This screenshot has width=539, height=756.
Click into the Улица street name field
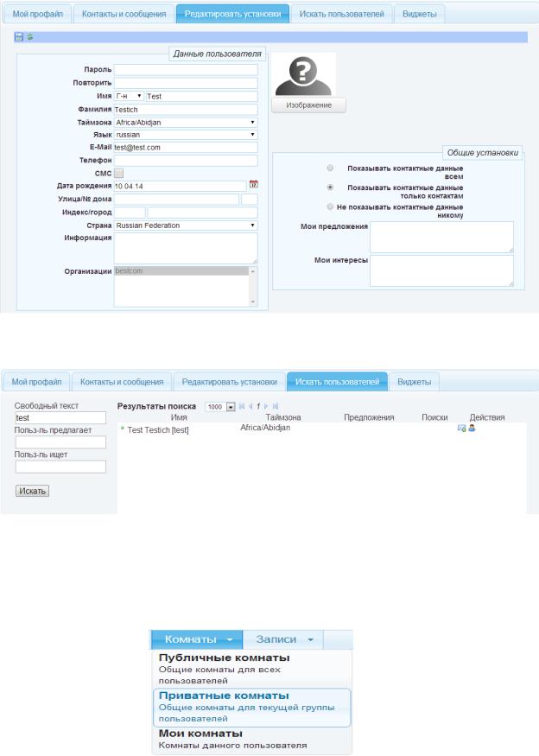tap(176, 199)
